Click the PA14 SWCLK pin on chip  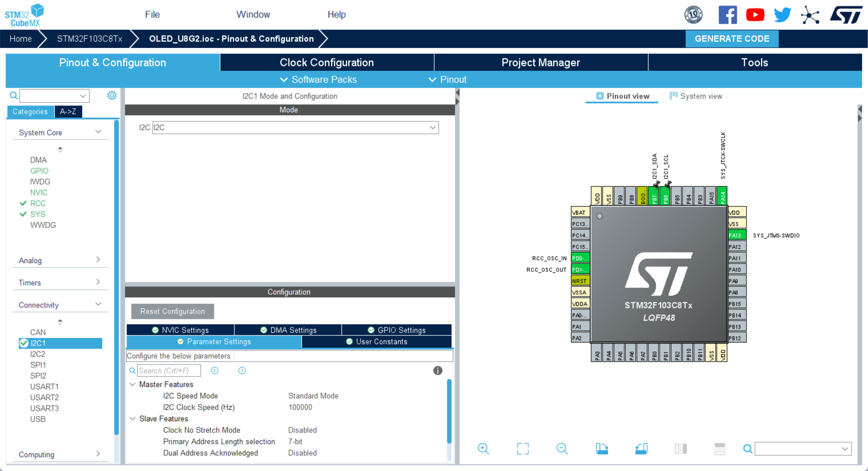click(x=722, y=196)
